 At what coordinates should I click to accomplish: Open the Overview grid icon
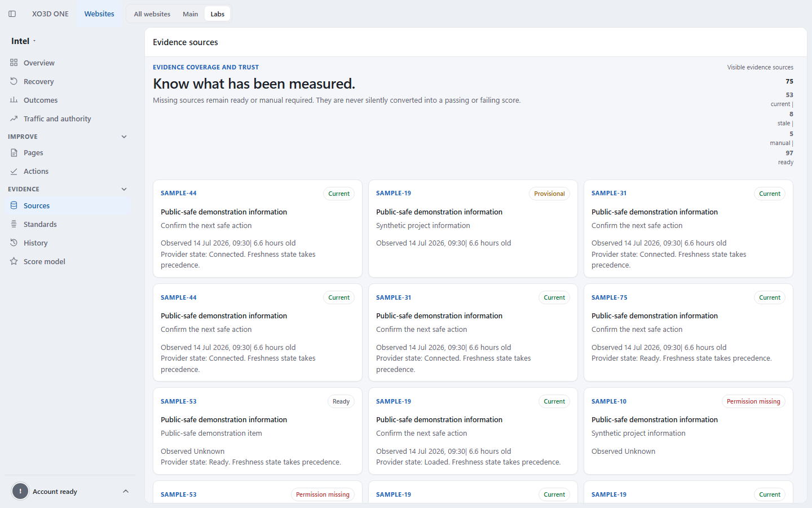click(x=14, y=63)
